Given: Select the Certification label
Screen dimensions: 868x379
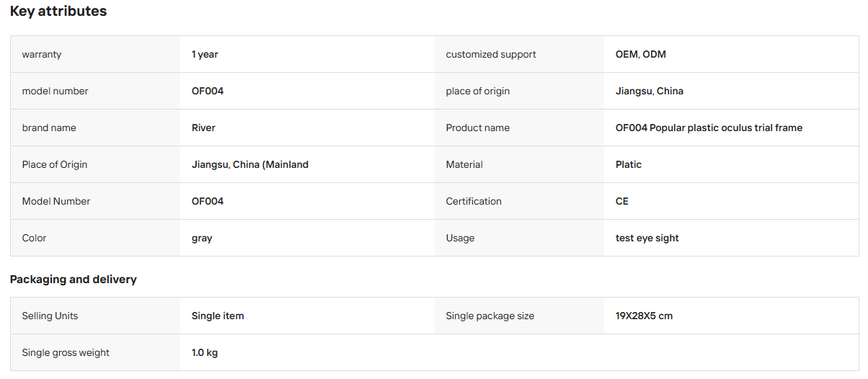Looking at the screenshot, I should [474, 201].
